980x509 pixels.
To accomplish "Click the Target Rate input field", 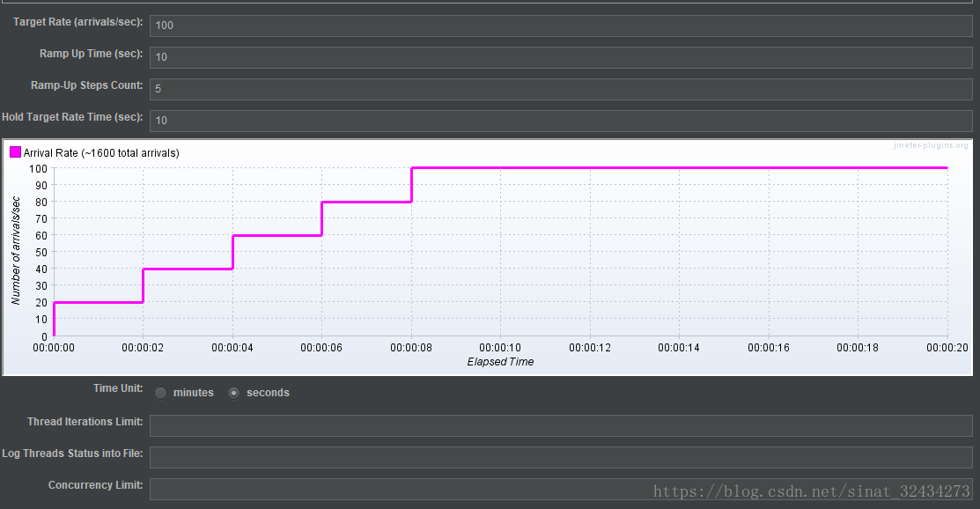I will pos(561,26).
